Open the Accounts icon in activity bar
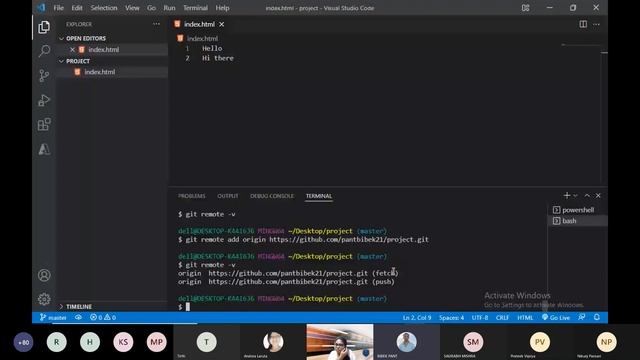The height and width of the screenshot is (360, 640). click(44, 275)
